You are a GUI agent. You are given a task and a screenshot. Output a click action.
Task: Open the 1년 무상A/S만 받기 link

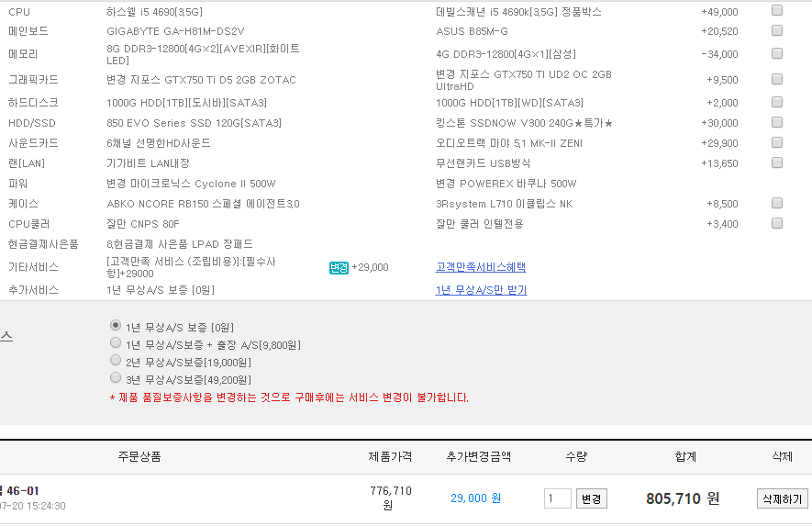[481, 290]
